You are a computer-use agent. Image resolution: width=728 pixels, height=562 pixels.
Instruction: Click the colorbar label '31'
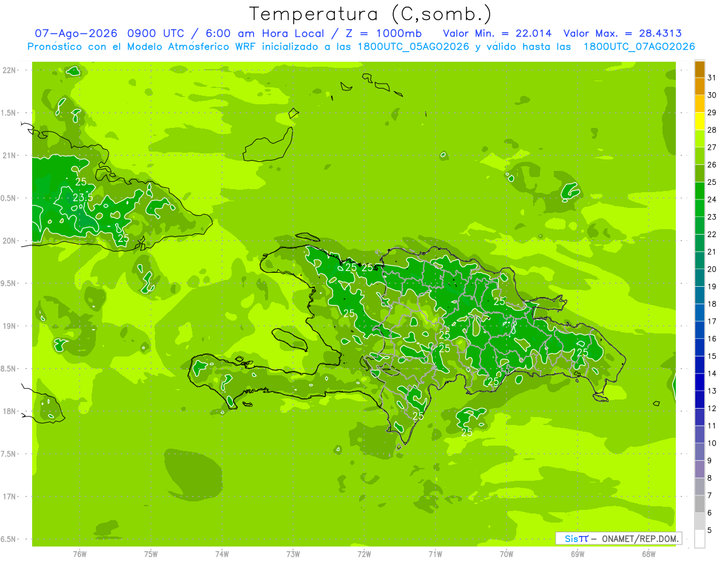[712, 78]
